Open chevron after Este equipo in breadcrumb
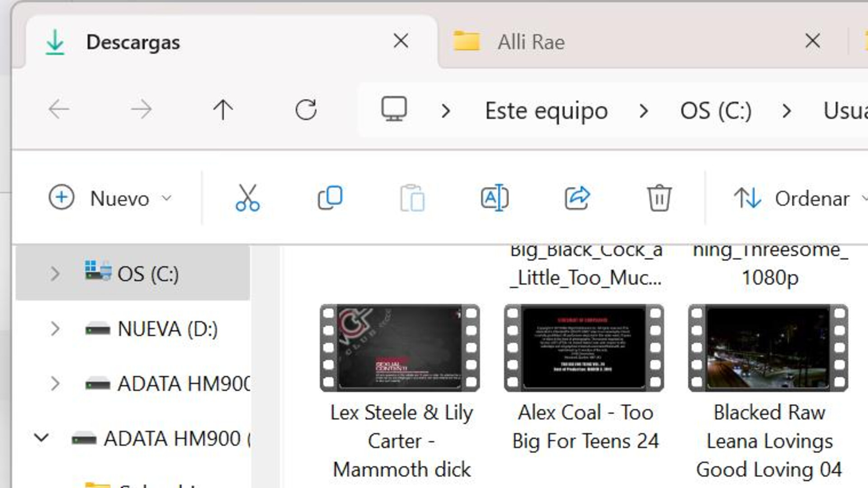The width and height of the screenshot is (868, 488). [x=644, y=111]
